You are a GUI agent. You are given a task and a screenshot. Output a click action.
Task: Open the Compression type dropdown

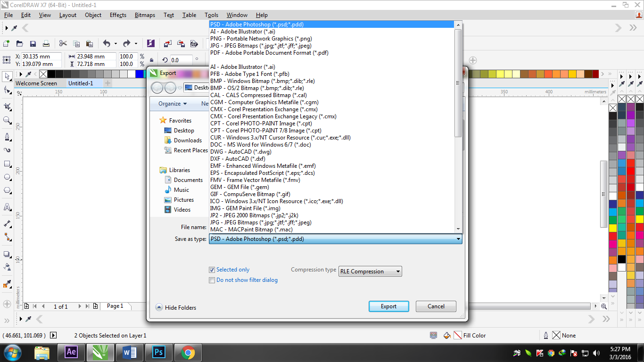[x=370, y=271]
